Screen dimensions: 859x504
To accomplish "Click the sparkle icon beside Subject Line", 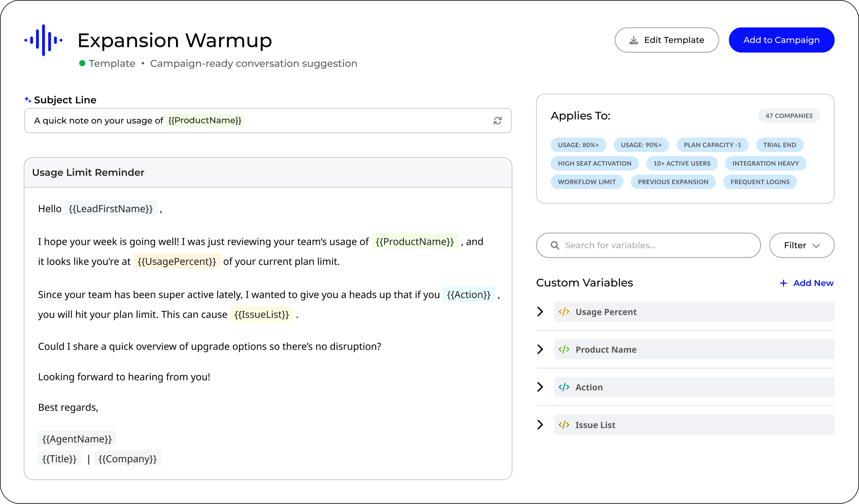I will tap(28, 99).
